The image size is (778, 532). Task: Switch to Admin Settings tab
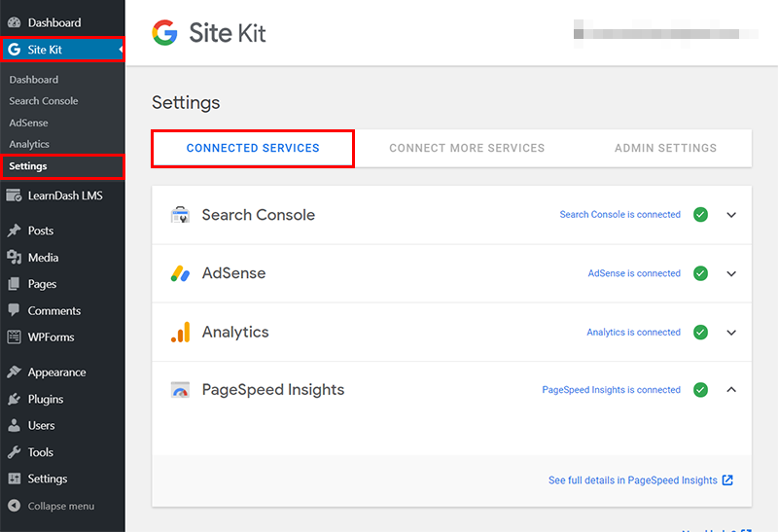(x=665, y=149)
